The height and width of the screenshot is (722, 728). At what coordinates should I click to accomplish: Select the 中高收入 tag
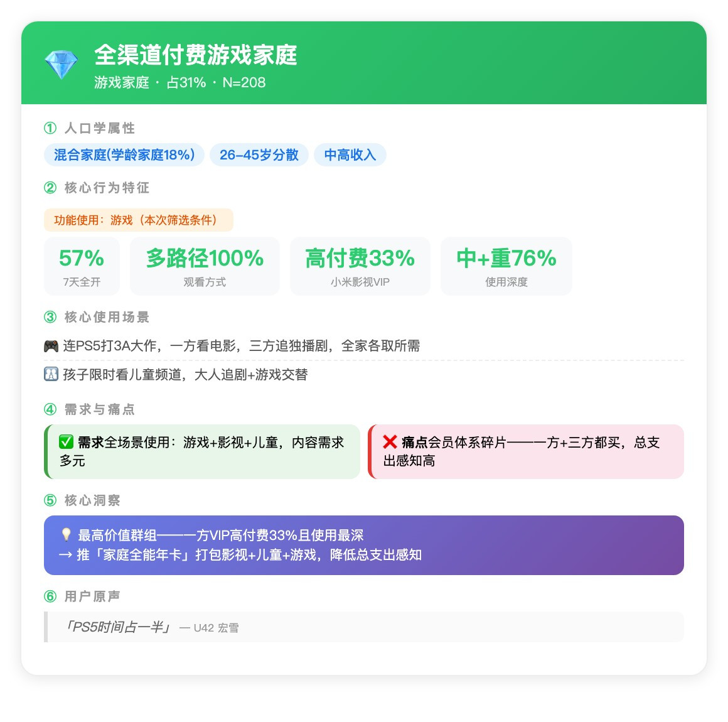(x=350, y=154)
